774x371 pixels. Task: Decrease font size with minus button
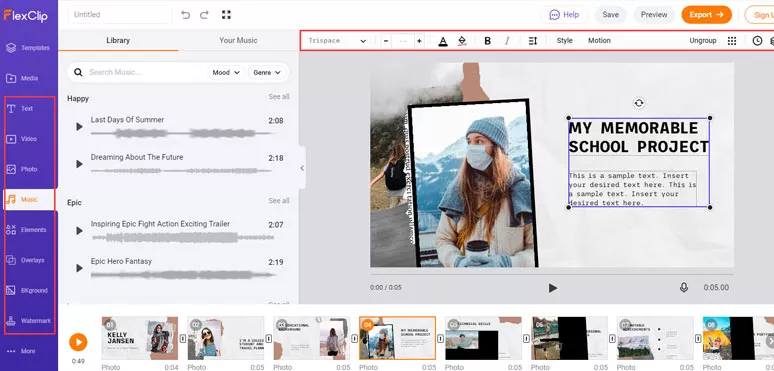pyautogui.click(x=386, y=41)
